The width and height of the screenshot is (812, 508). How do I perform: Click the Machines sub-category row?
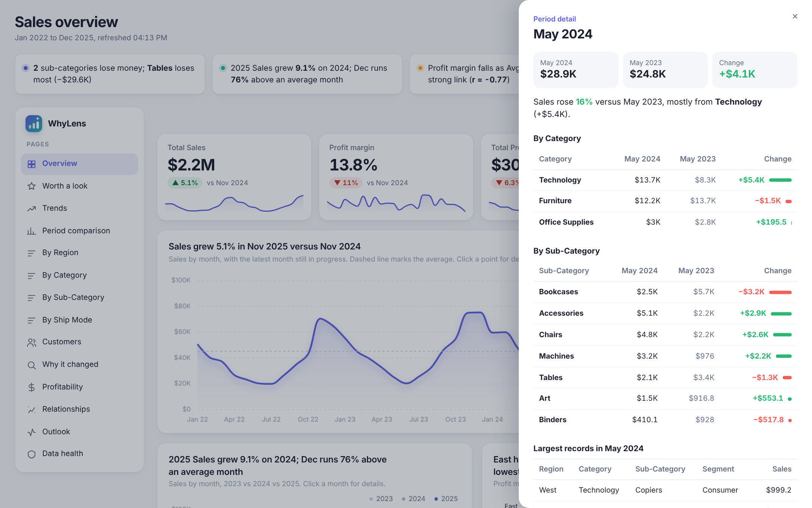[x=665, y=356]
